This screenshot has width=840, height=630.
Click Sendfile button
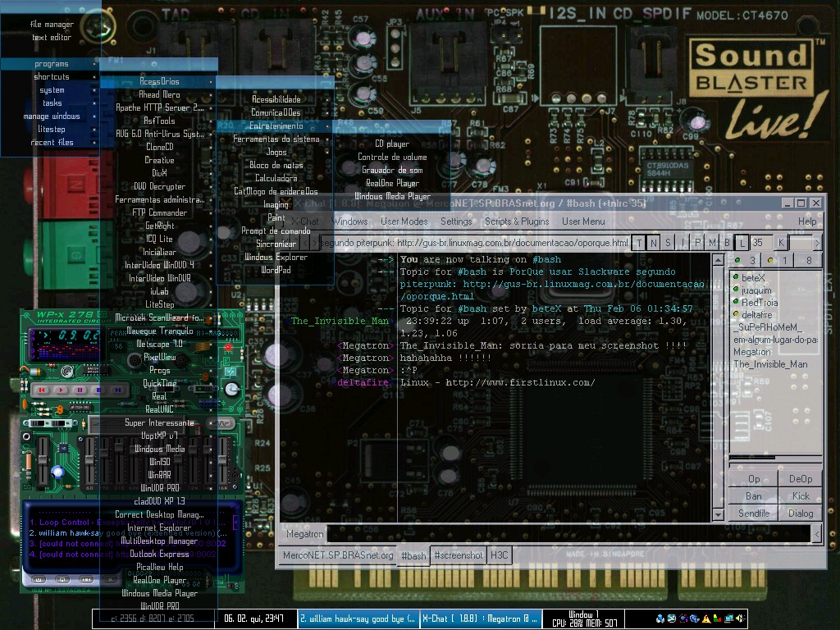pos(753,514)
